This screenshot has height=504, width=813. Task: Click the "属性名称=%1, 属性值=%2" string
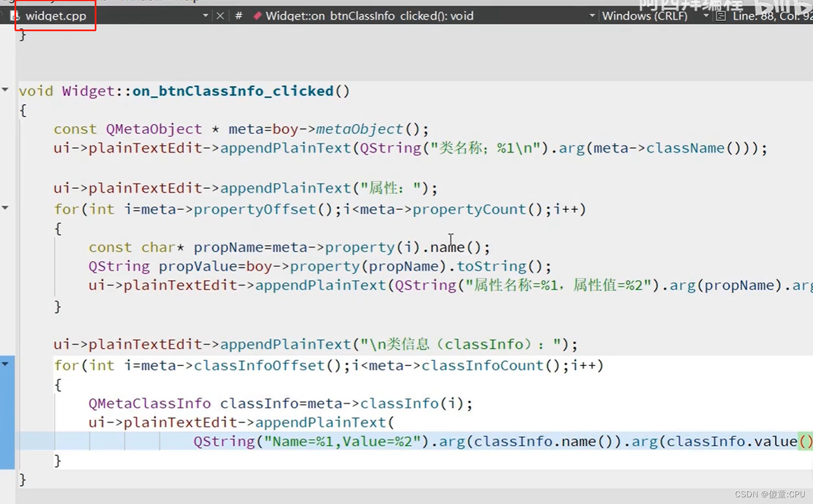pyautogui.click(x=559, y=285)
